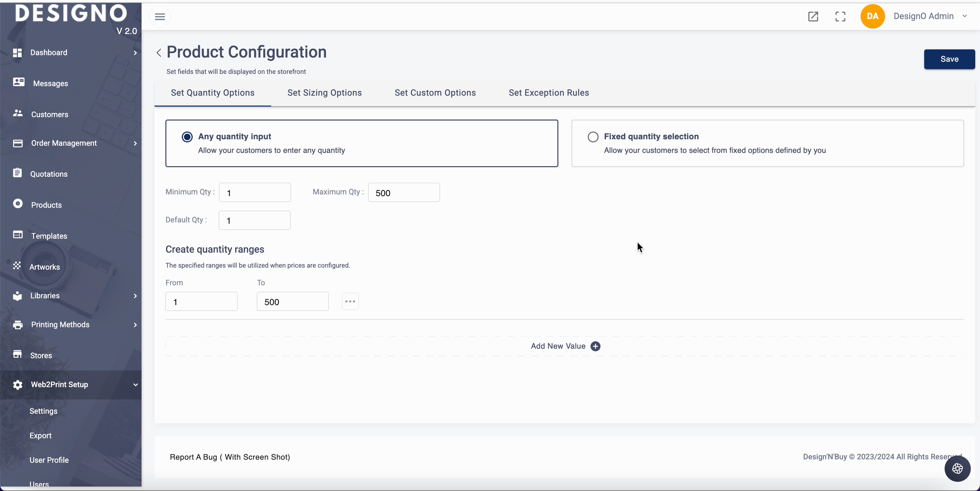Image resolution: width=980 pixels, height=491 pixels.
Task: Toggle fullscreen mode icon
Action: 840,16
